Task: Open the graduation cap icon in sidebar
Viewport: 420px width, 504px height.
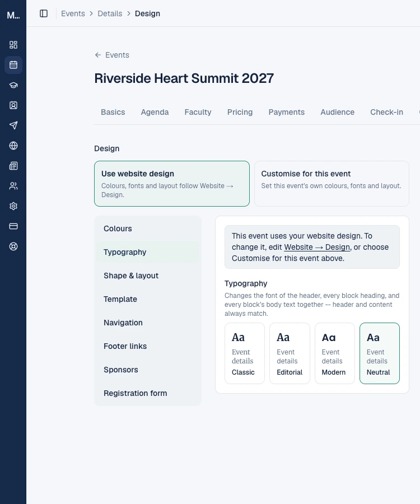Action: point(13,85)
